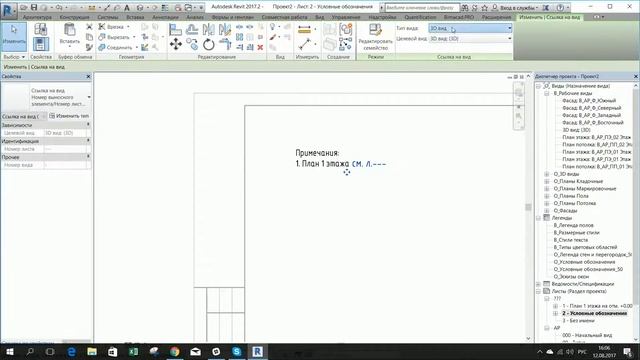This screenshot has height=360, width=640.
Task: Select Фасад: В_АР_Ф_Южный in project browser
Action: point(589,100)
